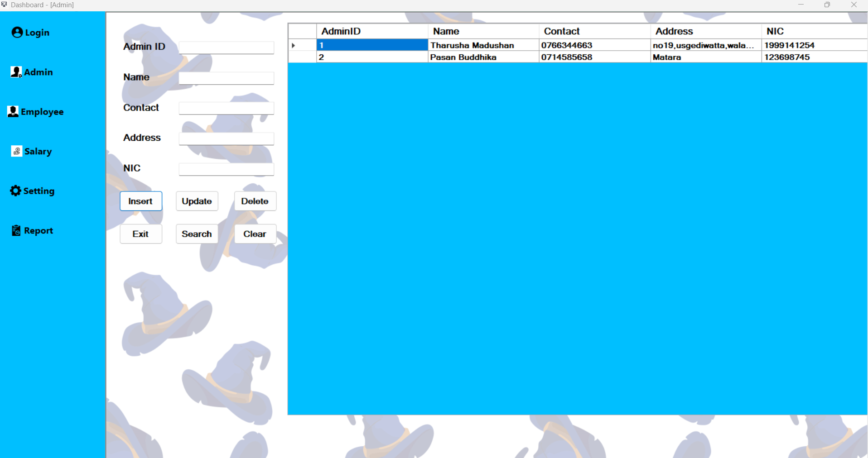Click the Setting gear icon
Screen dimensions: 868x458
coord(16,191)
